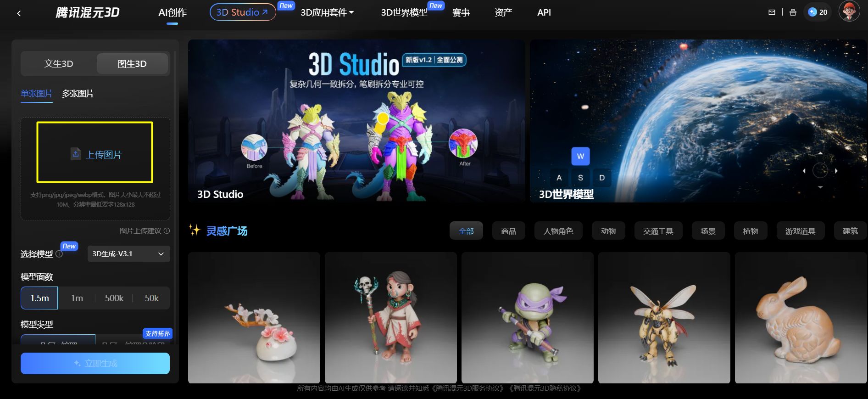Viewport: 868px width, 399px height.
Task: Open the gift rewards icon
Action: pos(793,12)
